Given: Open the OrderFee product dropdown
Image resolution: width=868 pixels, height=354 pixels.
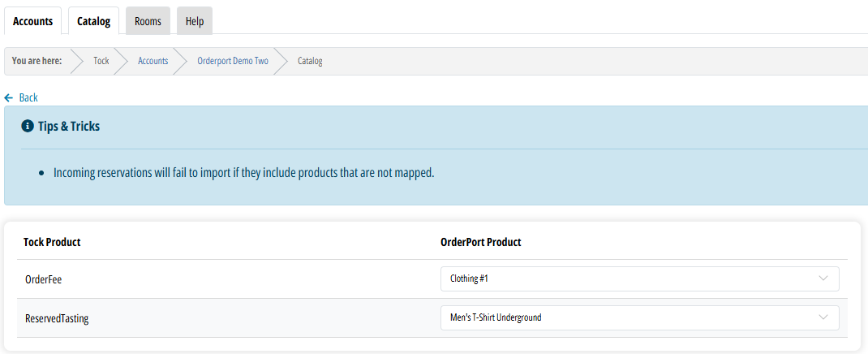Looking at the screenshot, I should click(640, 278).
